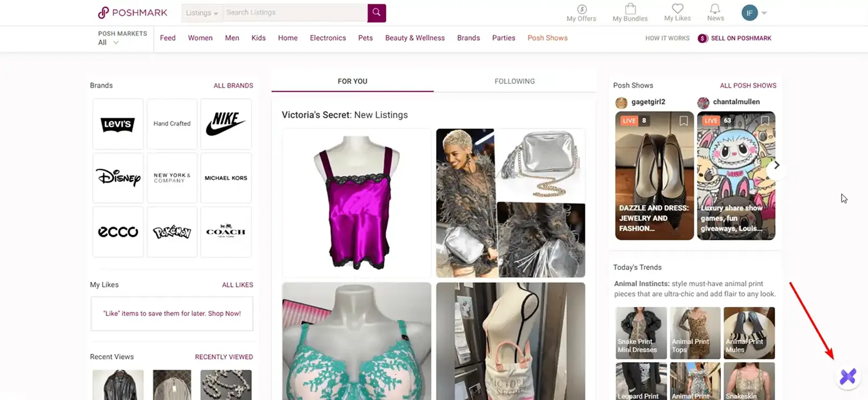Open the Ecco brand tile
The width and height of the screenshot is (868, 400).
118,231
